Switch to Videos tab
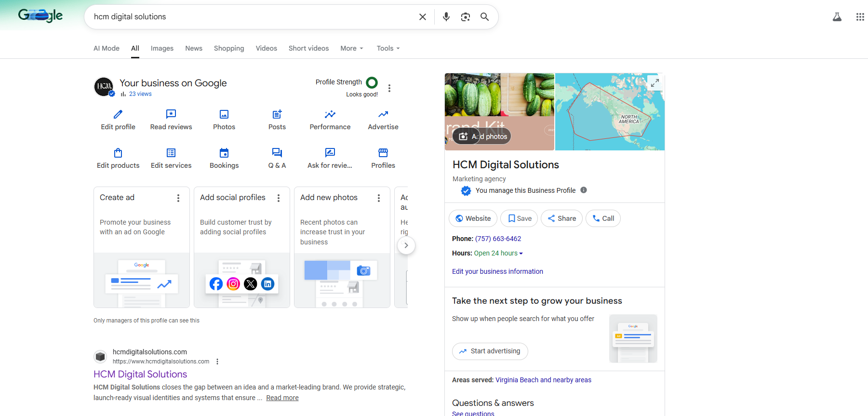The height and width of the screenshot is (416, 868). click(x=267, y=48)
